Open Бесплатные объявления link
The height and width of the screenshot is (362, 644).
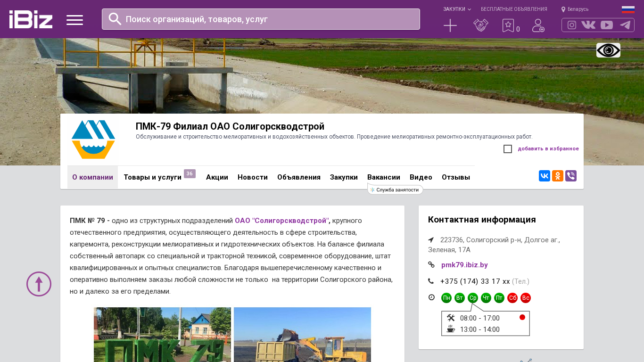pyautogui.click(x=514, y=9)
